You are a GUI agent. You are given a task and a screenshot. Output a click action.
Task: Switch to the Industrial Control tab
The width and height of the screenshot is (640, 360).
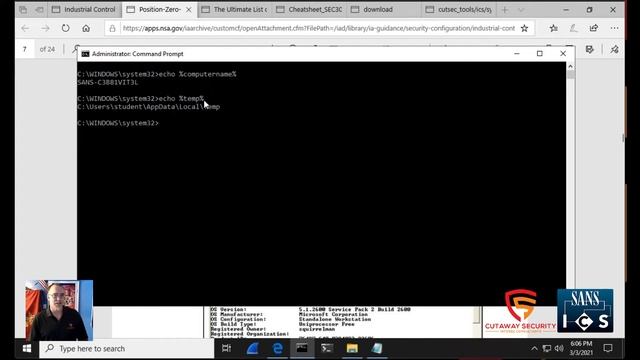(84, 9)
